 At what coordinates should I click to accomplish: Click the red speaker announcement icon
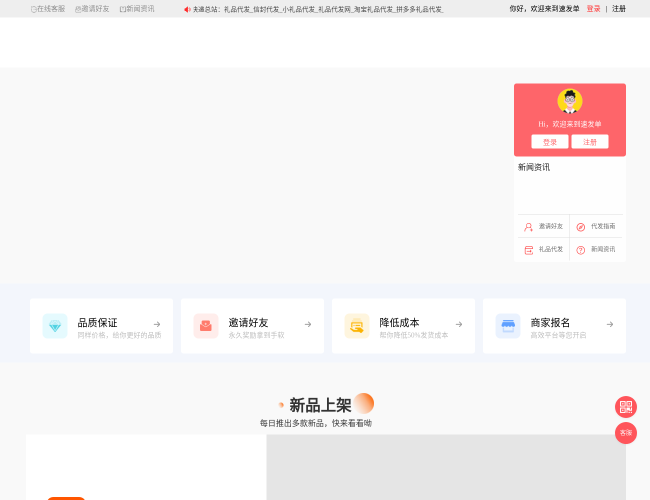coord(187,9)
